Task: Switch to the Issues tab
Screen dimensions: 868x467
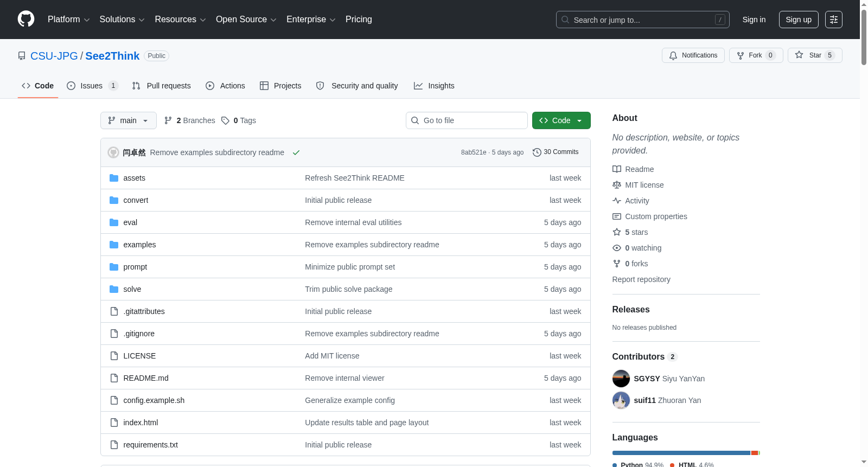Action: pyautogui.click(x=92, y=86)
